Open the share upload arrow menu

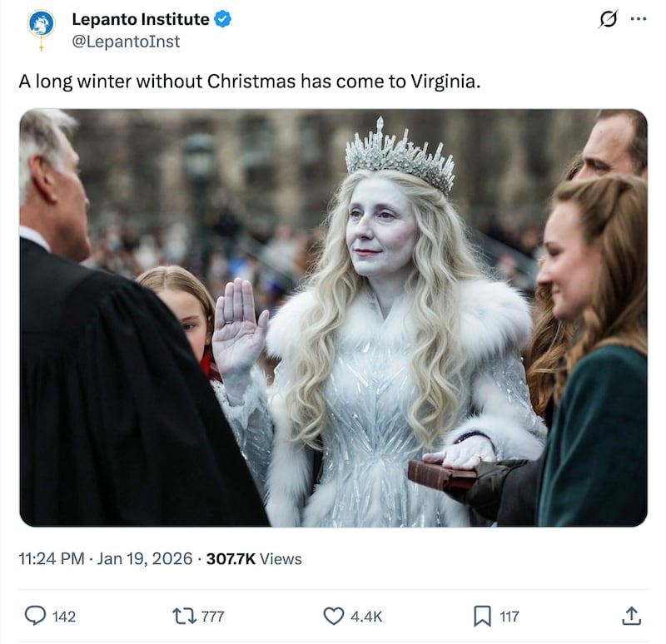[631, 616]
